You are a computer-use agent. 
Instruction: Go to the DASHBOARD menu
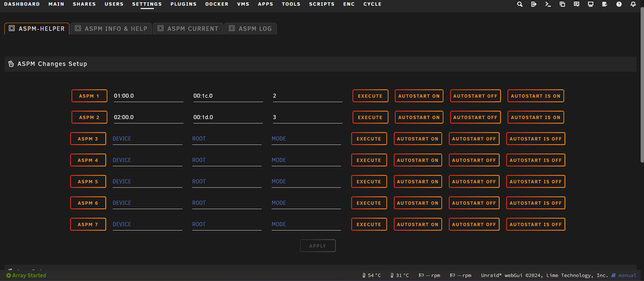22,4
